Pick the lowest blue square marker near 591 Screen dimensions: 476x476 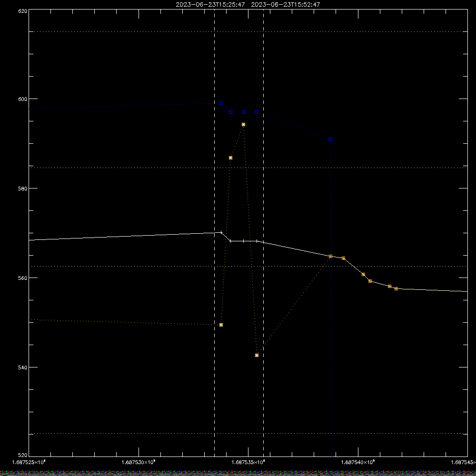click(x=331, y=139)
